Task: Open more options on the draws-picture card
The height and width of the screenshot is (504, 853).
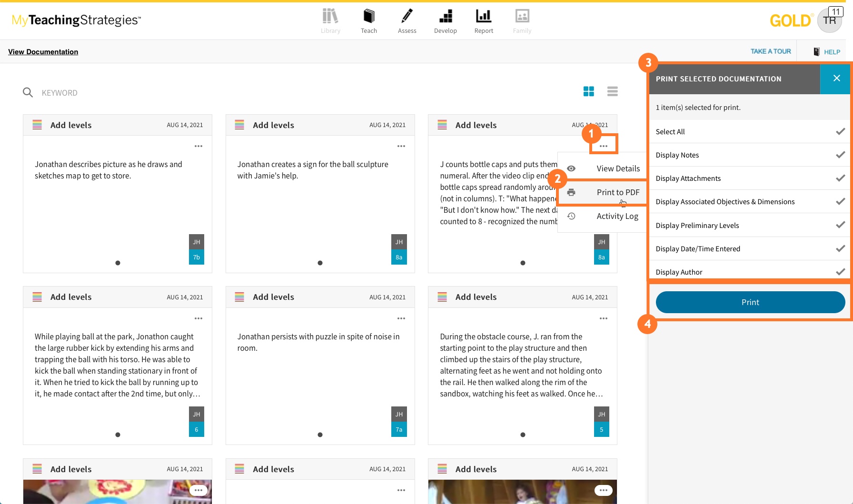Action: tap(198, 146)
